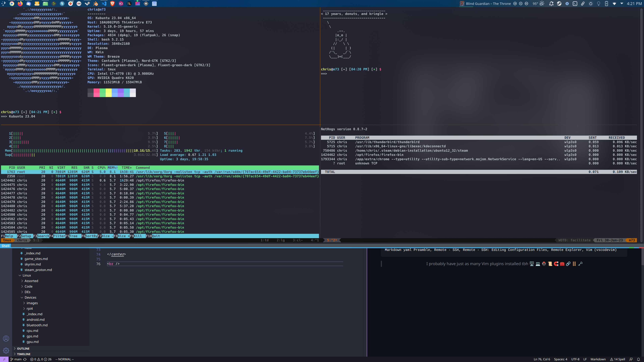The image size is (644, 362).
Task: Open the blue shopping bag Discover icon
Action: (154, 4)
